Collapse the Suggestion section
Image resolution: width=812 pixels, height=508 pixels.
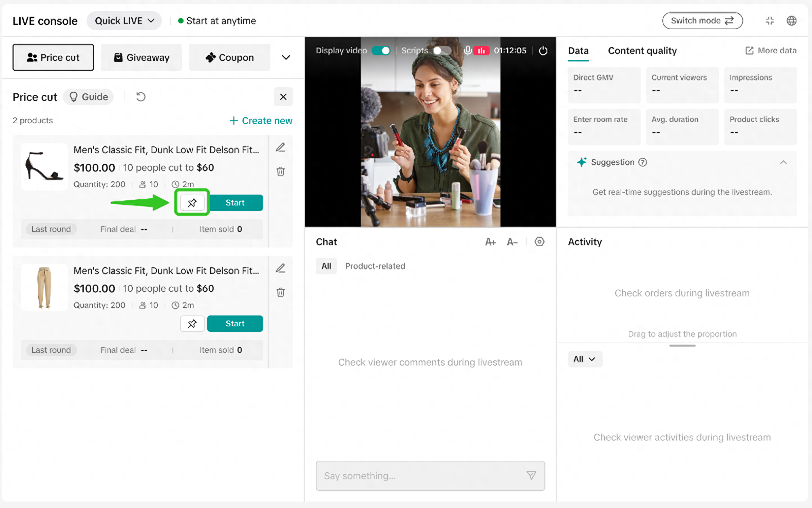click(783, 162)
